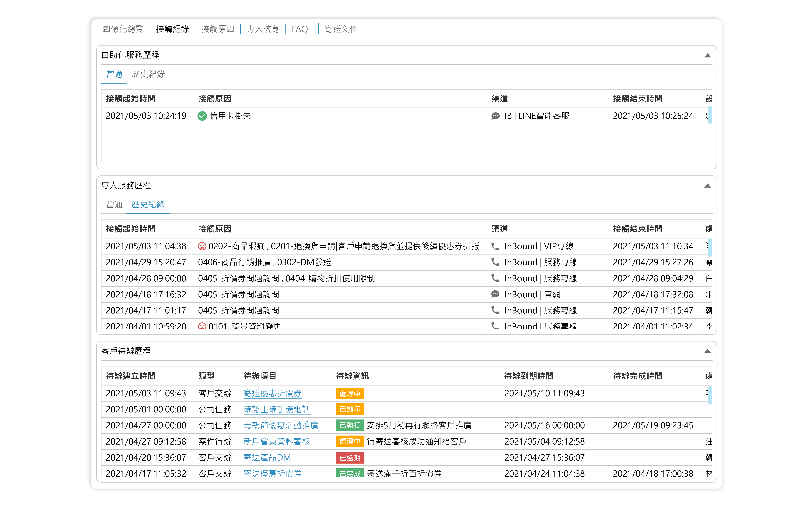Collapse the 客戶待辦歷程 section arrow

pos(707,351)
